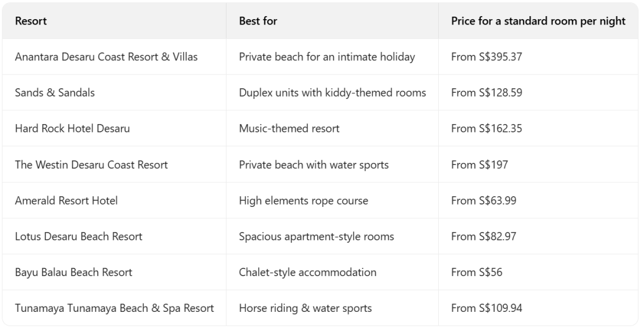Click the From S$56 price
644x328 pixels.
click(x=476, y=272)
